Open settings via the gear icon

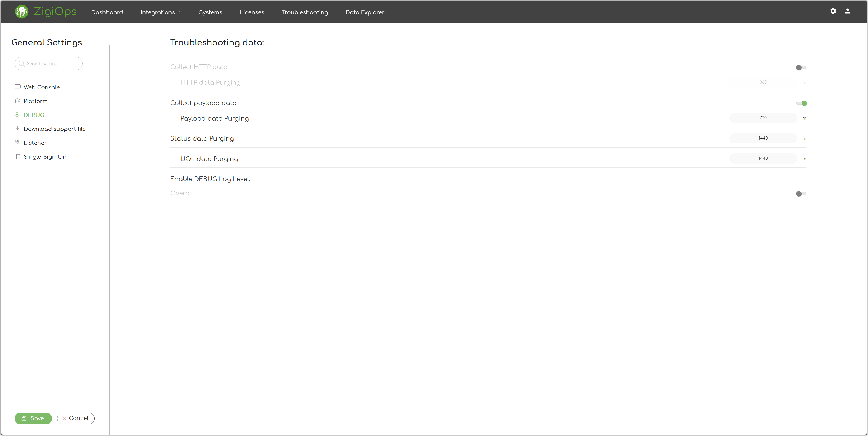(x=833, y=11)
